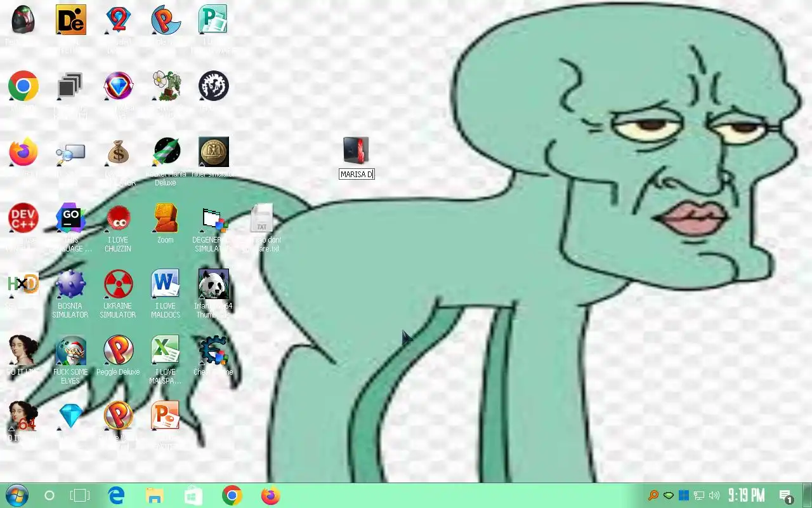The height and width of the screenshot is (508, 812).
Task: Open the I LOVE MALDOCS Word icon
Action: (x=166, y=284)
